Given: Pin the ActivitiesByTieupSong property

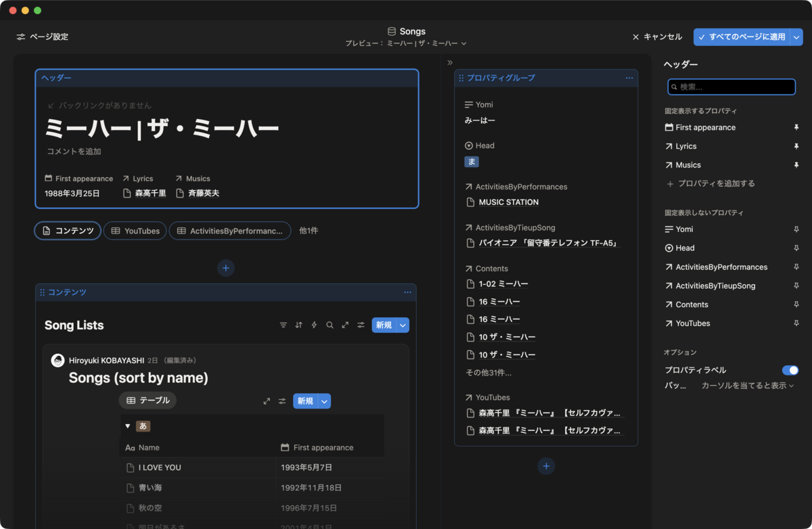Looking at the screenshot, I should click(796, 286).
